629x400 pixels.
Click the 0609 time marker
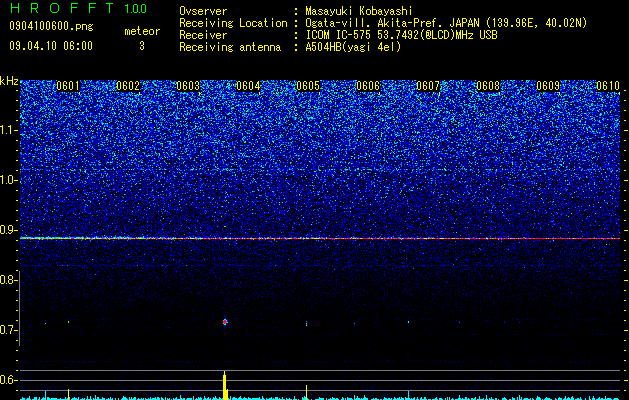click(548, 86)
